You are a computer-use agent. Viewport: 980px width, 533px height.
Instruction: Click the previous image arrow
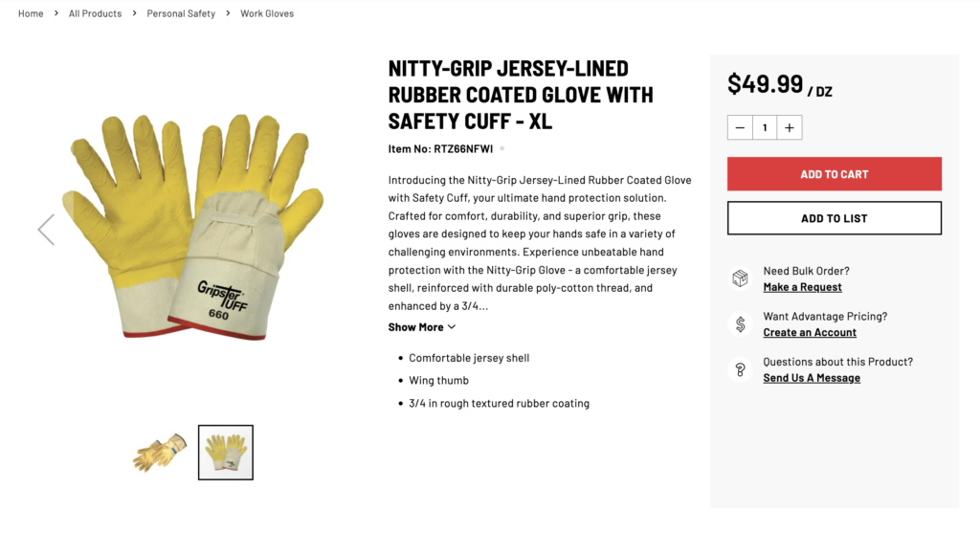pos(46,230)
